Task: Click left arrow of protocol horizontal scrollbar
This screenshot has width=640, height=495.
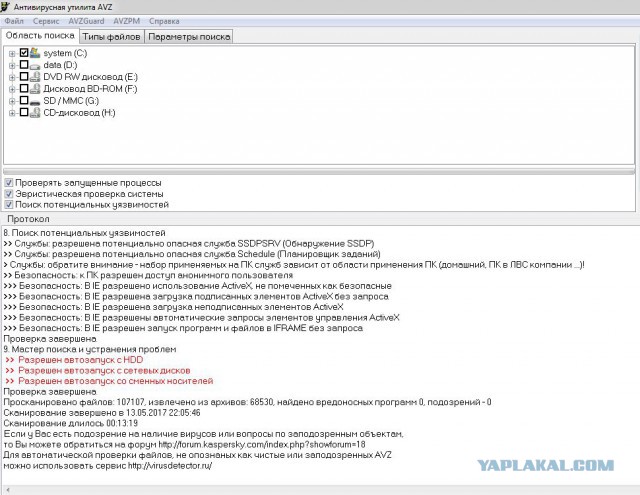Action: [x=8, y=490]
